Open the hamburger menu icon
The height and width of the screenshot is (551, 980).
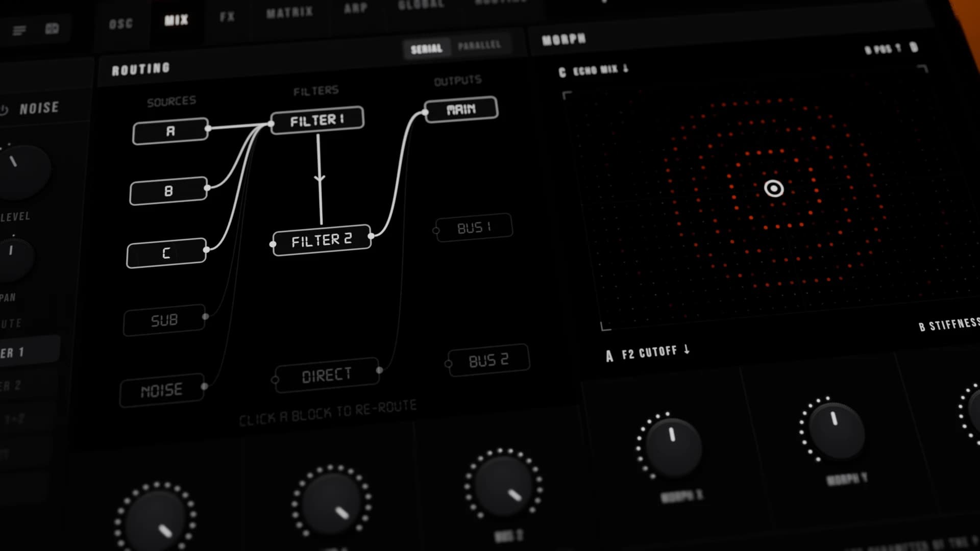[x=19, y=31]
